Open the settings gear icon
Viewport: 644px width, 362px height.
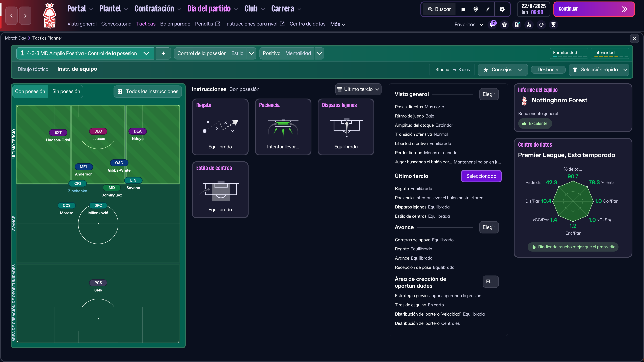pyautogui.click(x=502, y=9)
